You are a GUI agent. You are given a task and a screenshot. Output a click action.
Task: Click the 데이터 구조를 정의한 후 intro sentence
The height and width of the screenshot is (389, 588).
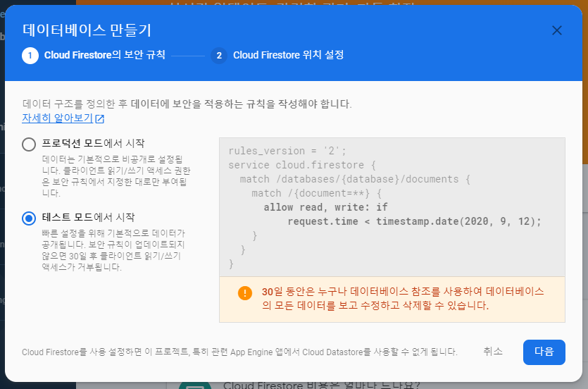click(x=187, y=104)
